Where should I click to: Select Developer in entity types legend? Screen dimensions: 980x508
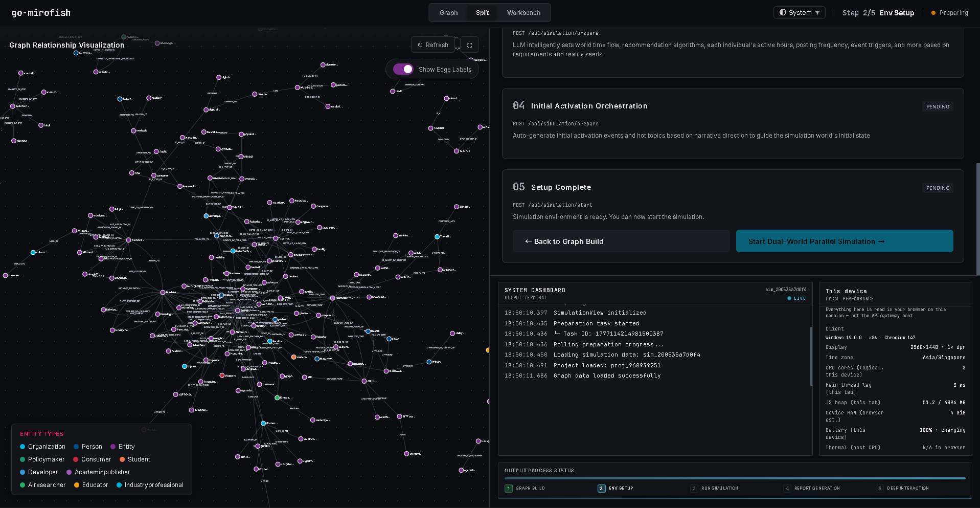click(x=39, y=472)
